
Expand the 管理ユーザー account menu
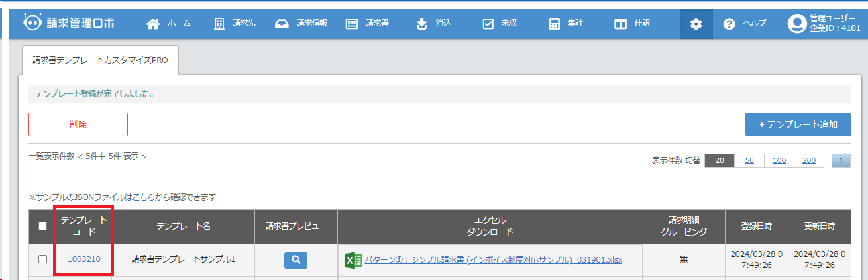[823, 24]
